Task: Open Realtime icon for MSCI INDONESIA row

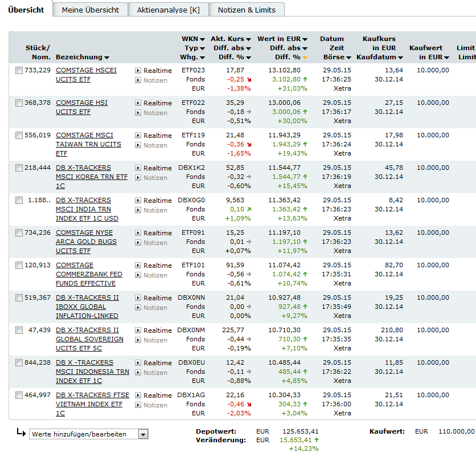Action: click(x=138, y=363)
